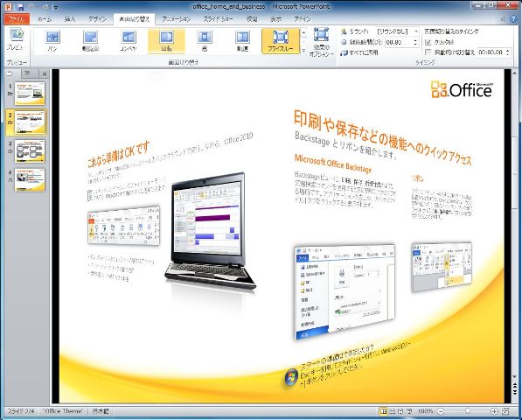Image resolution: width=522 pixels, height=420 pixels.
Task: Minimize the ribbon with caret icon
Action: [504, 19]
